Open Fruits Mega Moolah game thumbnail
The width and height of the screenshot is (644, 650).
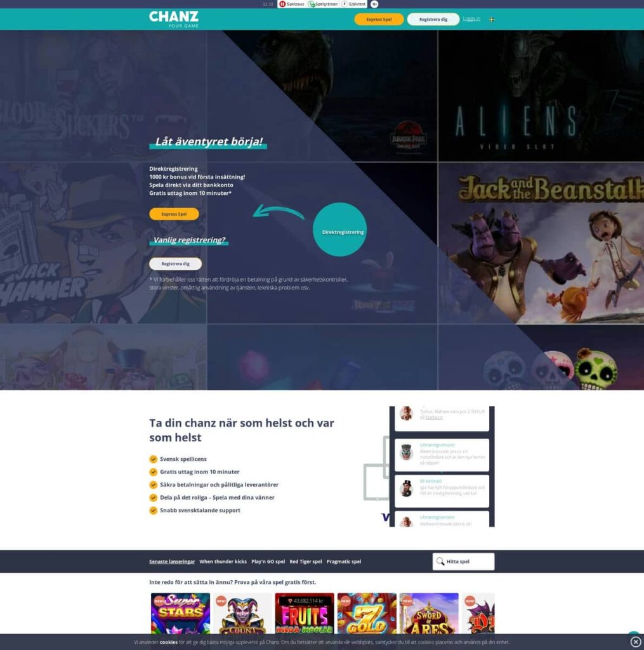305,613
